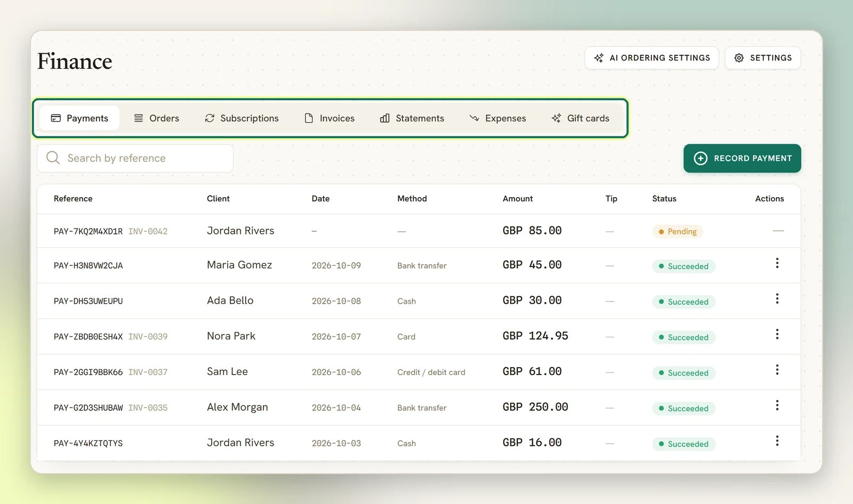Click the bar chart icon on Statements tab

(x=385, y=118)
